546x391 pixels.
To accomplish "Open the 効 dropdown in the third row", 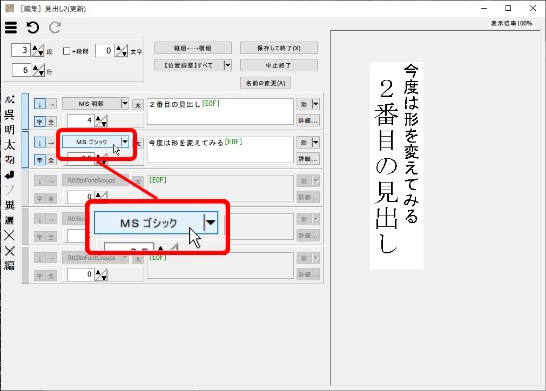I will (x=315, y=181).
